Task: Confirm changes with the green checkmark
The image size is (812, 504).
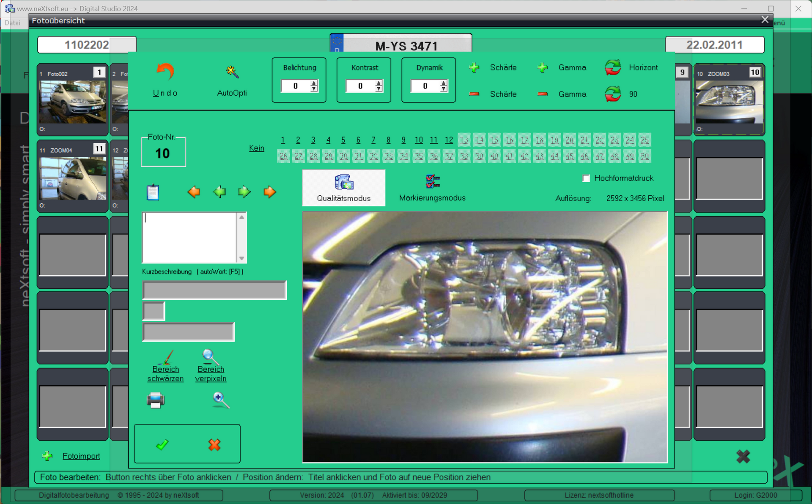Action: point(161,444)
